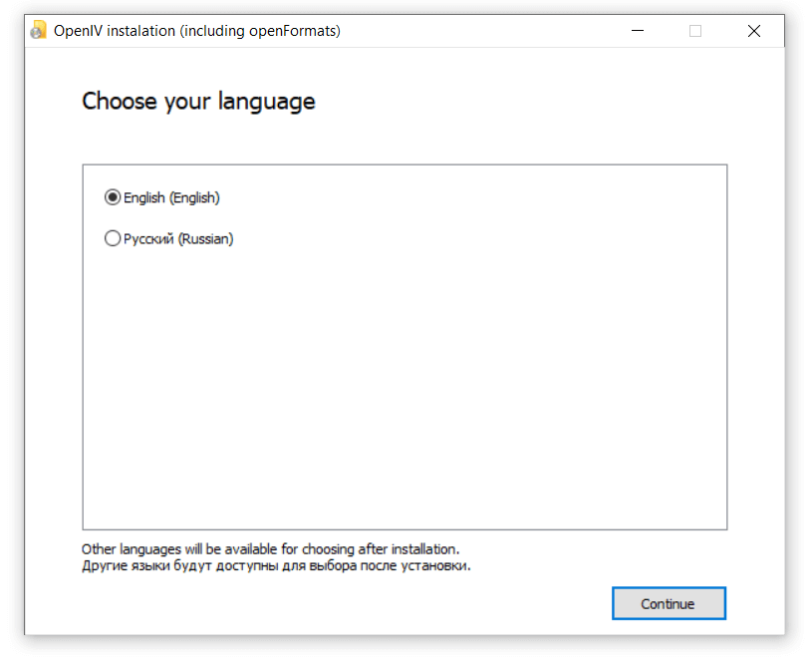Click the 'Русский (Russian)' text label
812x664 pixels.
[x=178, y=238]
